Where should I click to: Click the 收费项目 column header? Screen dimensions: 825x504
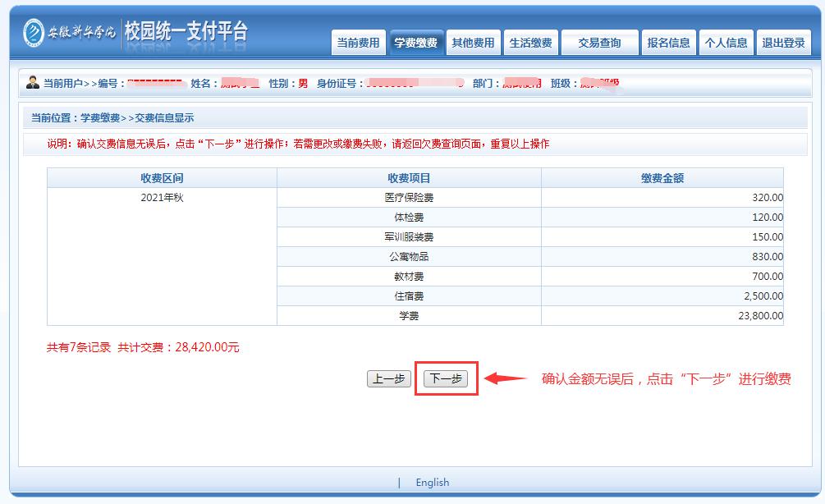tap(409, 178)
